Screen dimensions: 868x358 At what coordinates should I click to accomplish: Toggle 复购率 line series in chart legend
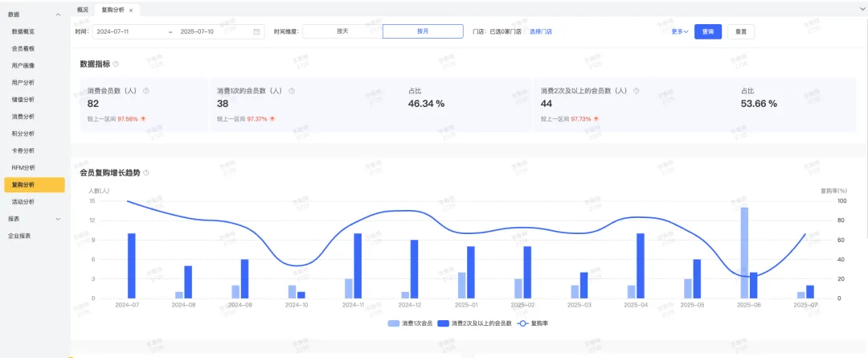(533, 323)
